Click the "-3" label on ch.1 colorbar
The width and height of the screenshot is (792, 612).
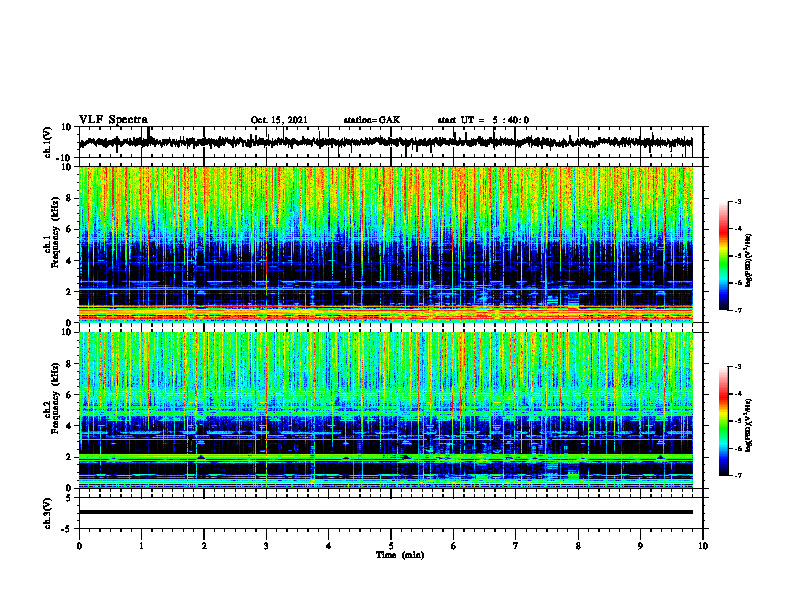[737, 201]
